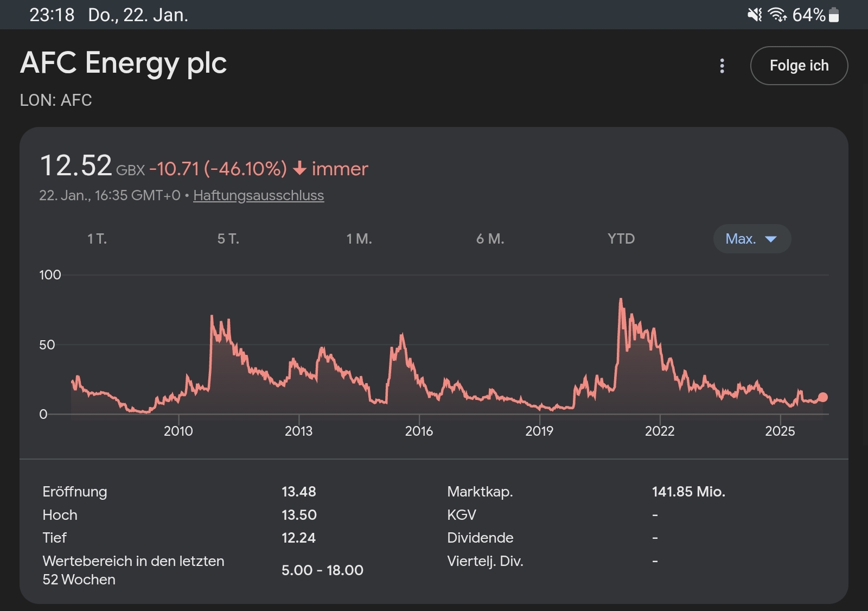Image resolution: width=868 pixels, height=611 pixels.
Task: Tap the Dividende label
Action: point(480,538)
